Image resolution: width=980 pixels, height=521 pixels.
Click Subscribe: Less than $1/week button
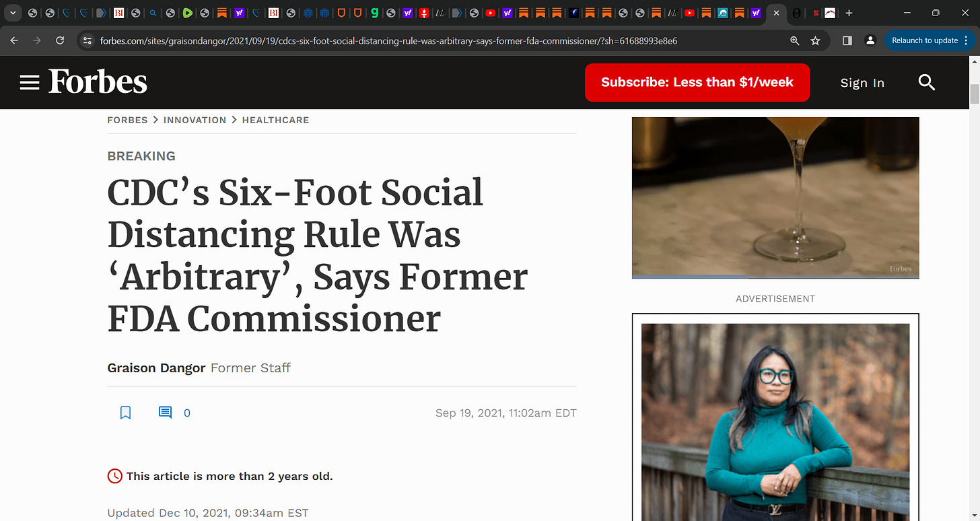697,82
